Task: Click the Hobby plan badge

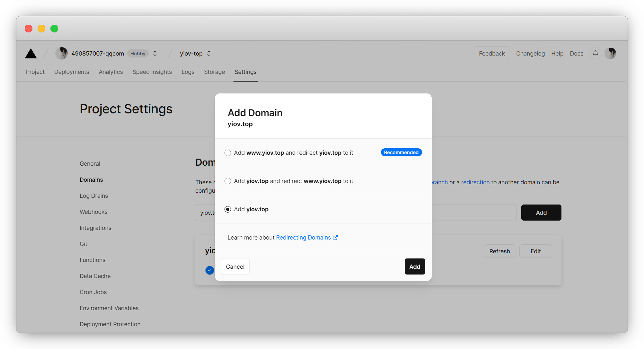Action: pyautogui.click(x=138, y=54)
